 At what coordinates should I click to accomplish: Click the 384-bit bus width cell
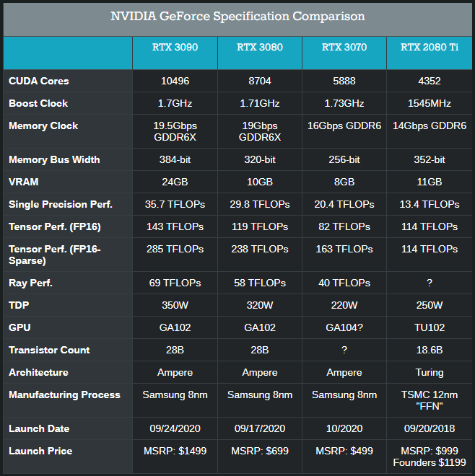[175, 159]
